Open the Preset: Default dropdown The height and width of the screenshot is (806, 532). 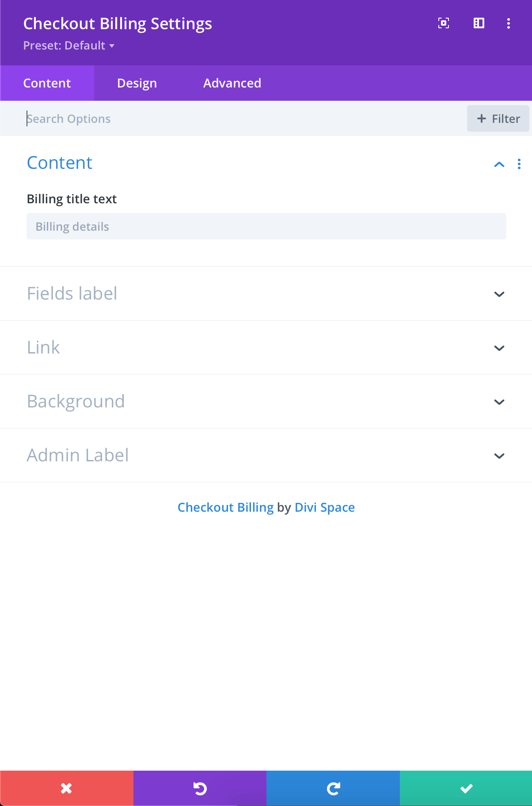pyautogui.click(x=69, y=46)
